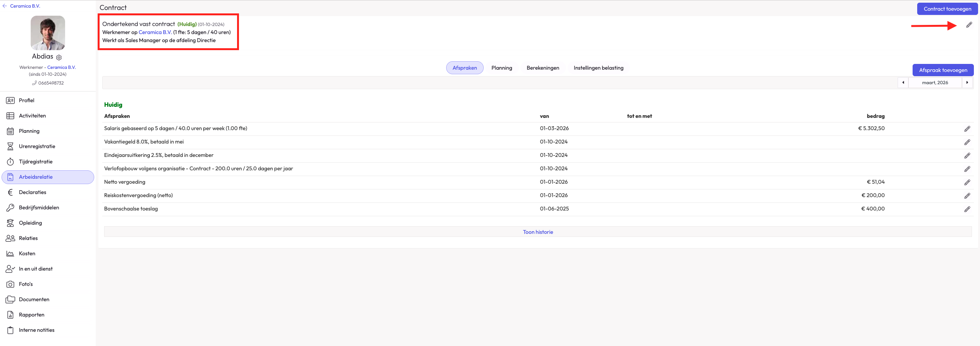This screenshot has width=980, height=346.
Task: Go to previous month in date selector
Action: tap(903, 83)
